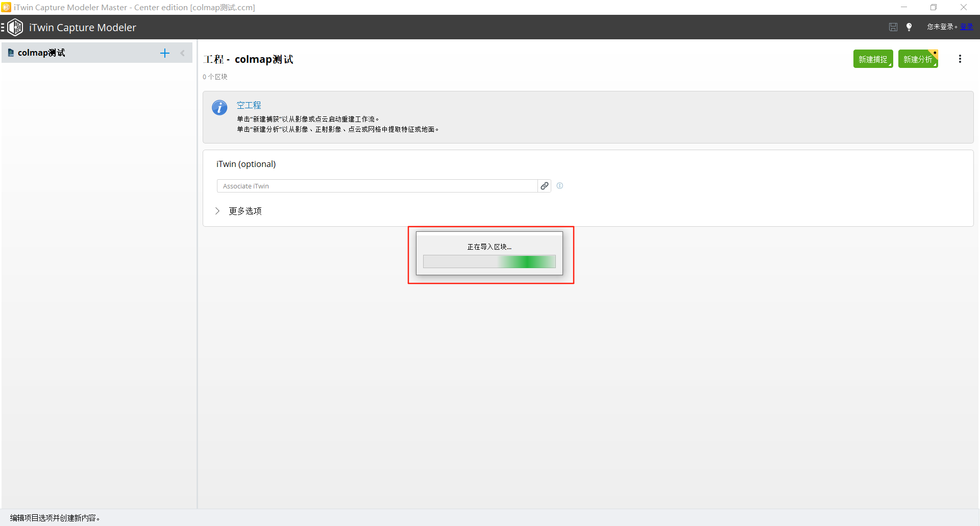Viewport: 980px width, 526px height.
Task: Click the small info icon next to iTwin field
Action: [560, 186]
